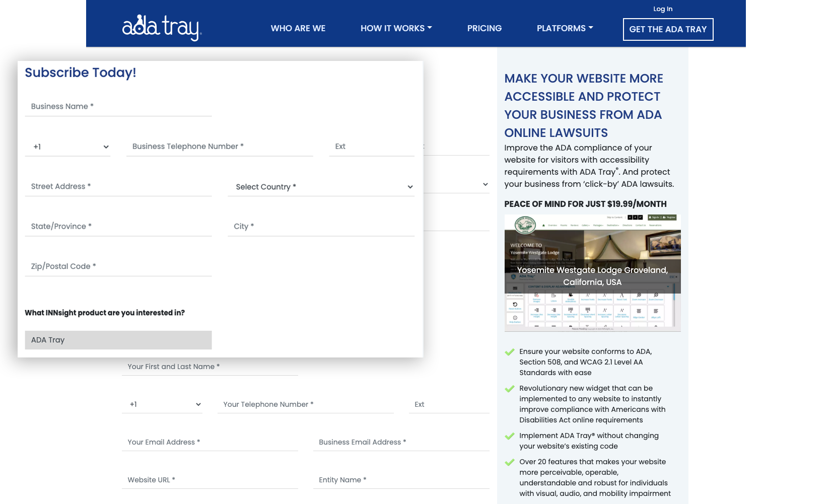Click 'What INNsight product are you interested in?' label

click(x=105, y=313)
